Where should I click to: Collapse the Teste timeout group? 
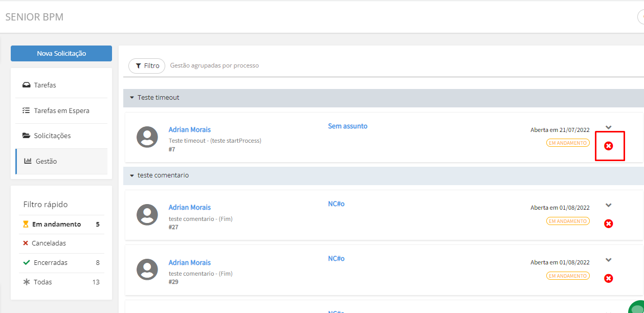pos(132,98)
